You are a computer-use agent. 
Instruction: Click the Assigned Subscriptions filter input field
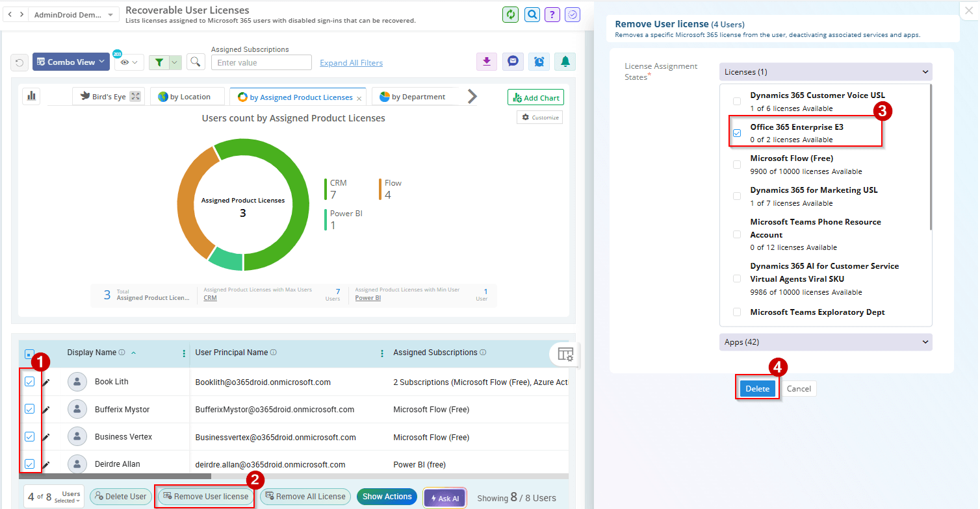click(x=261, y=63)
